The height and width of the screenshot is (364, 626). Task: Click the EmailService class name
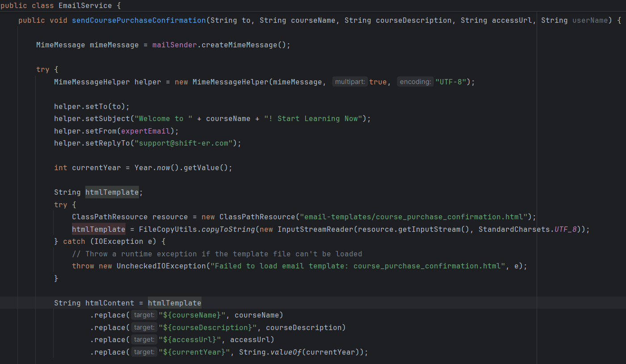[85, 6]
